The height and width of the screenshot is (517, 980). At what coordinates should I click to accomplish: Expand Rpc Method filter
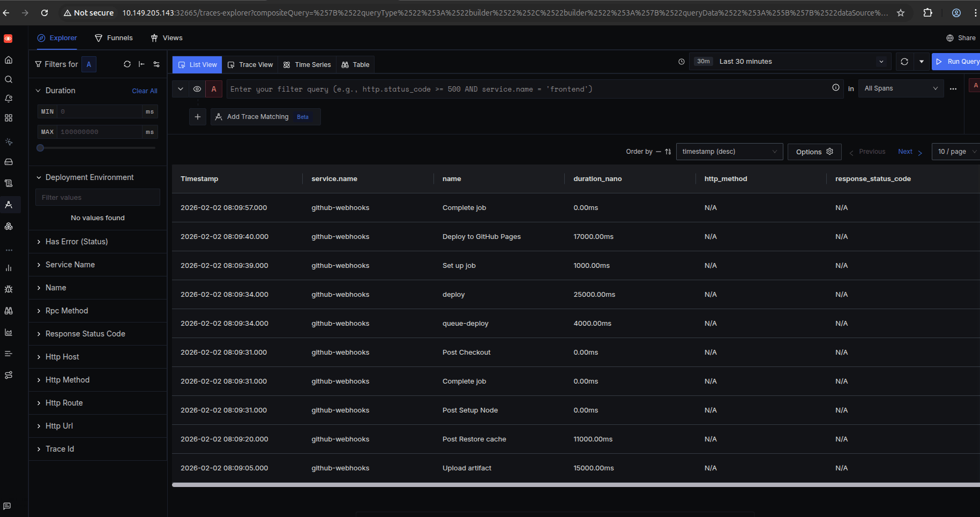tap(98, 311)
